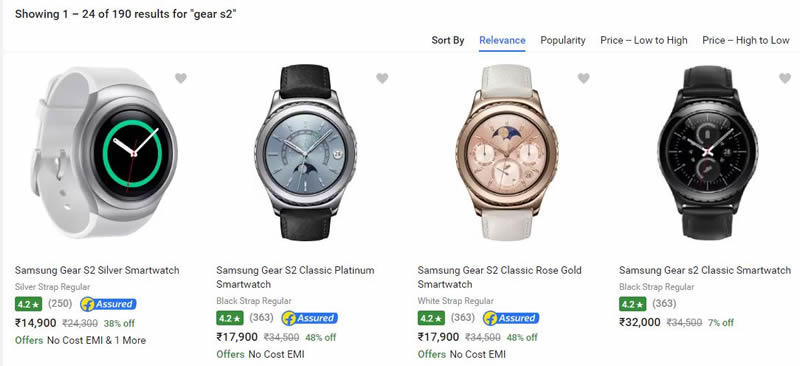The height and width of the screenshot is (366, 800).
Task: Open Samsung Gear S2 Classic Rose Gold title
Action: click(x=499, y=277)
